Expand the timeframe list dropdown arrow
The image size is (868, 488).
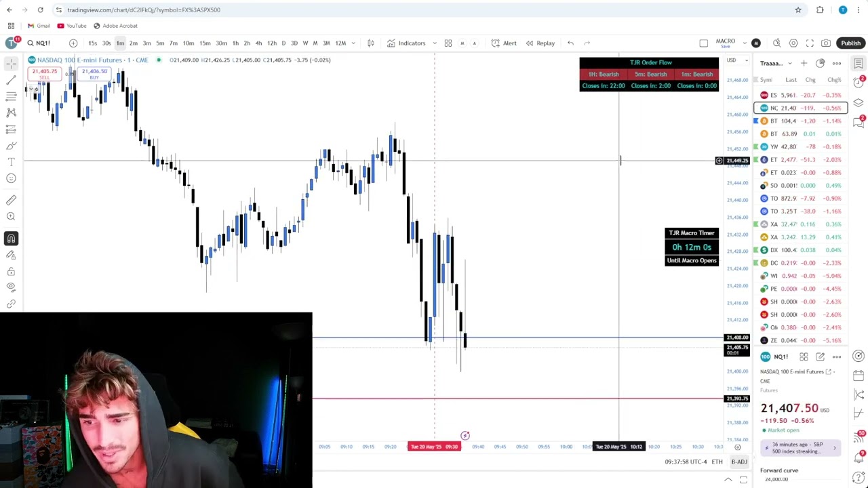[x=353, y=43]
